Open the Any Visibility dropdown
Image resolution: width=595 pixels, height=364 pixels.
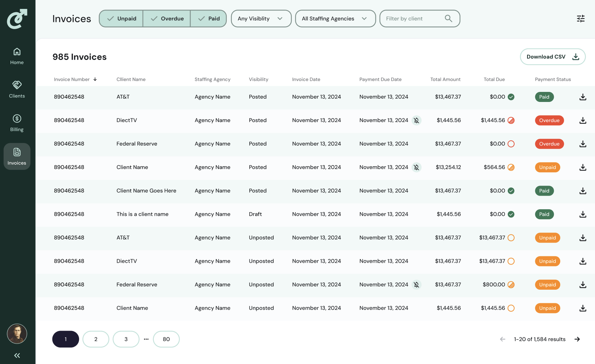(x=261, y=19)
